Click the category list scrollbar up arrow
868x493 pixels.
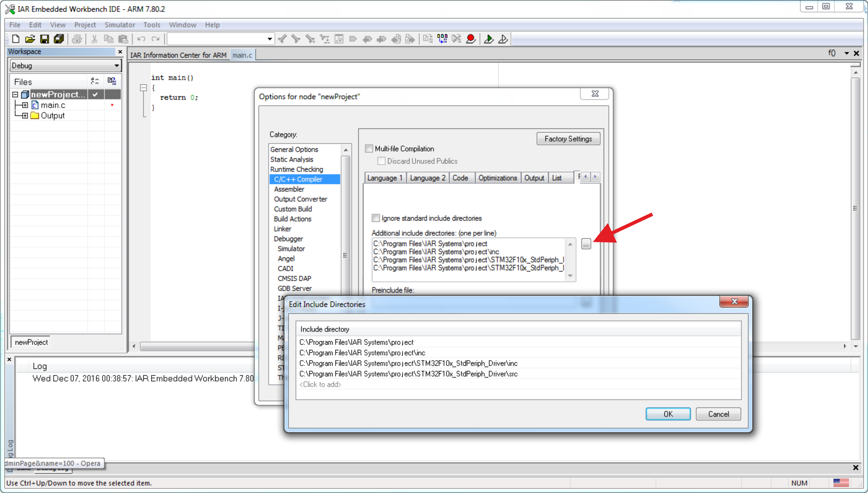click(x=345, y=150)
